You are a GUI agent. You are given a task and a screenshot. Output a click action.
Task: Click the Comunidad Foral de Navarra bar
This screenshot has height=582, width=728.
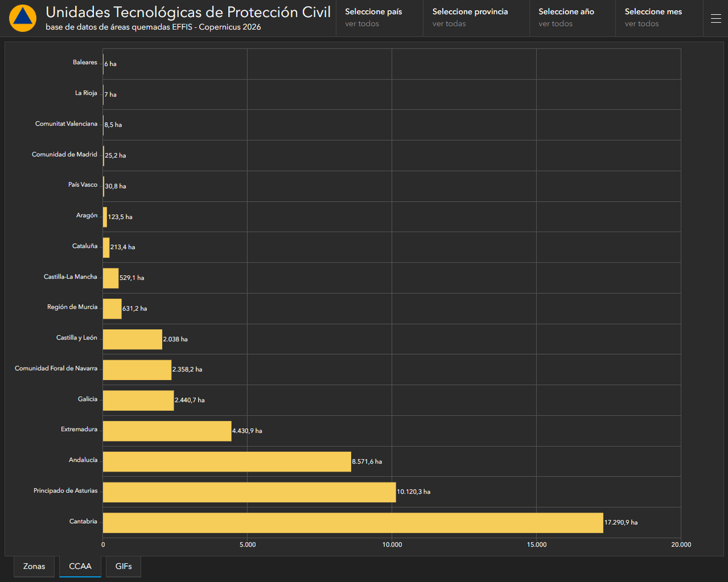pos(137,369)
